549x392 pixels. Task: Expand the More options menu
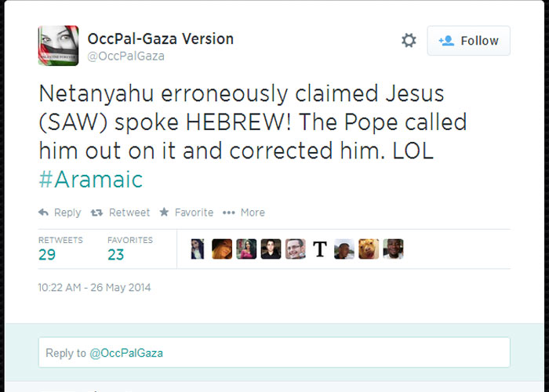pos(243,212)
